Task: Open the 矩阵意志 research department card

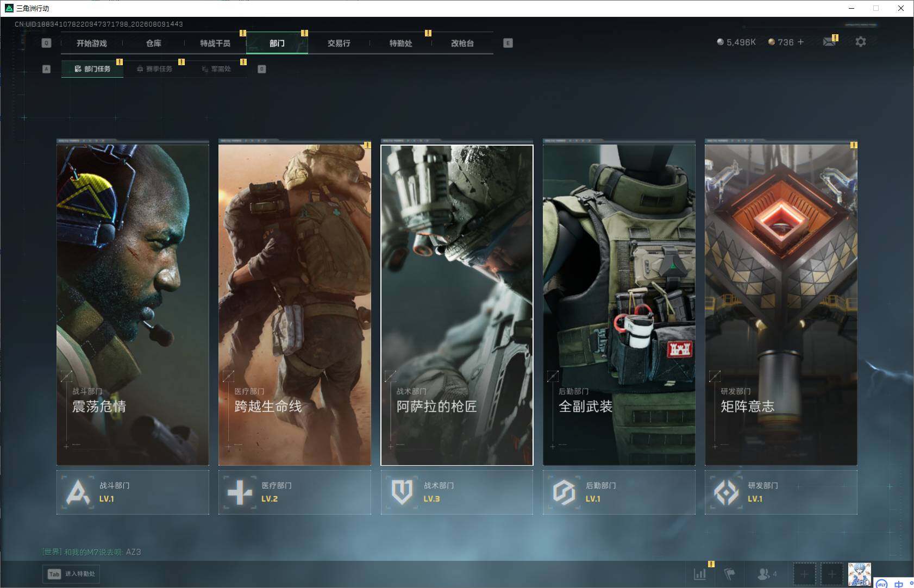Action: coord(781,304)
